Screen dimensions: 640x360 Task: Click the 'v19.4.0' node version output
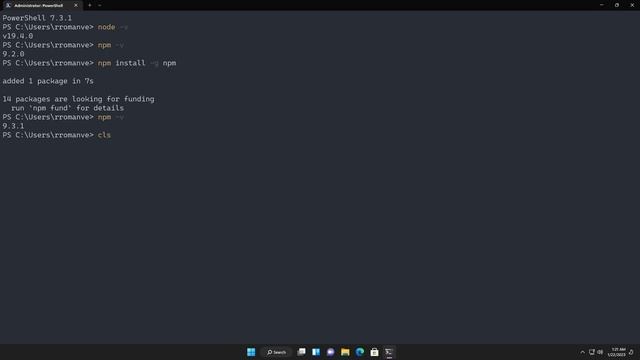[x=18, y=36]
